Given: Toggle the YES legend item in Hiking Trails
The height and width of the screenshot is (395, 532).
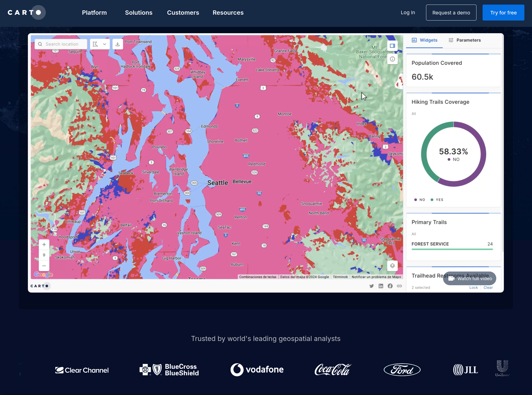Looking at the screenshot, I should coord(437,200).
